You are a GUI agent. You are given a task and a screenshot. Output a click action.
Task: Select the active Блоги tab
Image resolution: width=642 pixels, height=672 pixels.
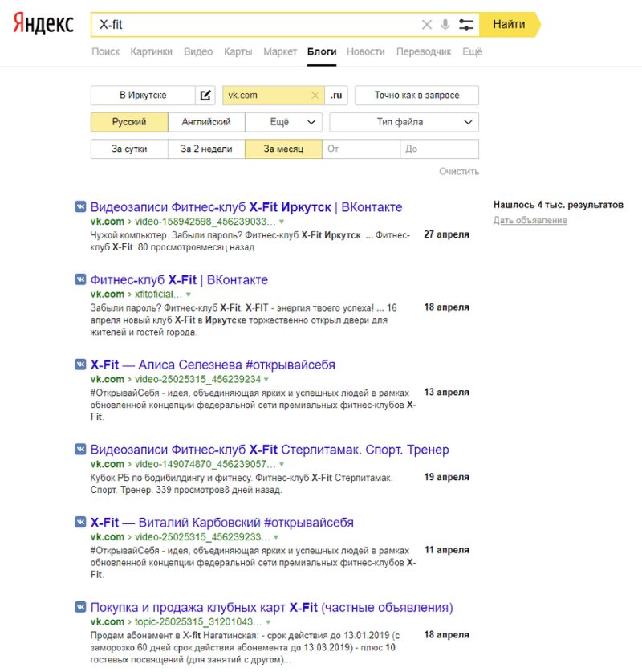click(322, 52)
